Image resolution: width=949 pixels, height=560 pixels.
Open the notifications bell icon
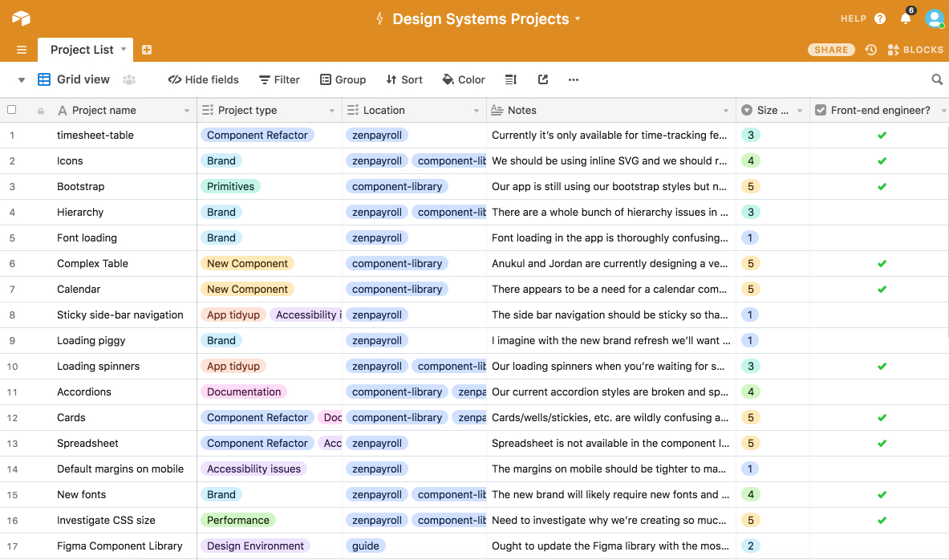click(x=906, y=18)
